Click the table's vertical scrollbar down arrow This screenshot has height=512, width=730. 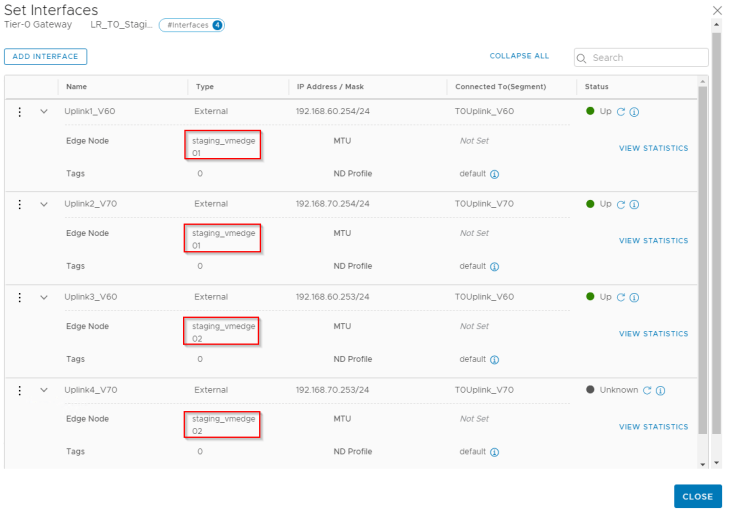(x=702, y=463)
